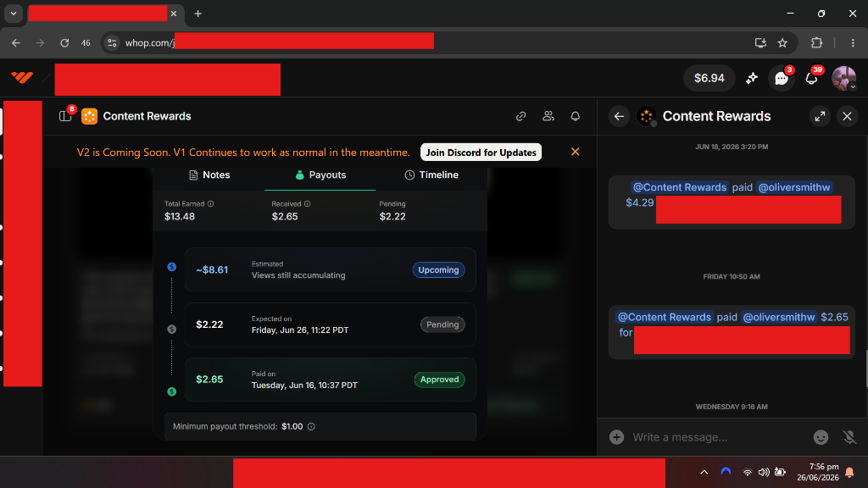Expand the chat panel to full size
This screenshot has height=488, width=868.
820,116
